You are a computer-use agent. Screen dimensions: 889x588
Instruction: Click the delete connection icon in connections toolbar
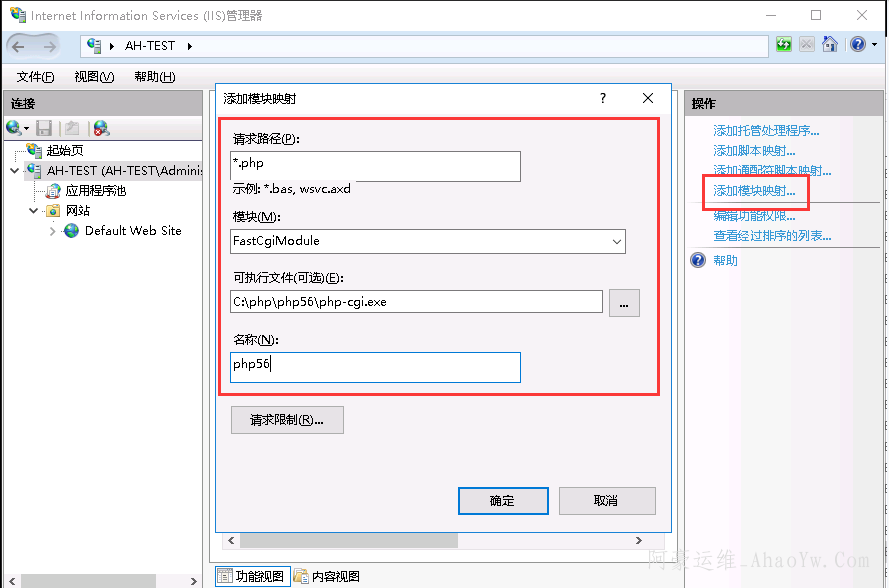click(101, 128)
